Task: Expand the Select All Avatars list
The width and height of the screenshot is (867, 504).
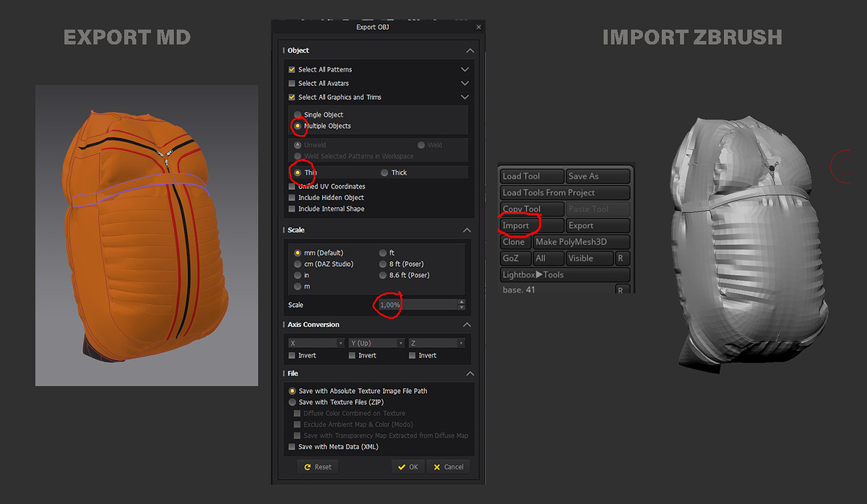Action: pos(465,84)
